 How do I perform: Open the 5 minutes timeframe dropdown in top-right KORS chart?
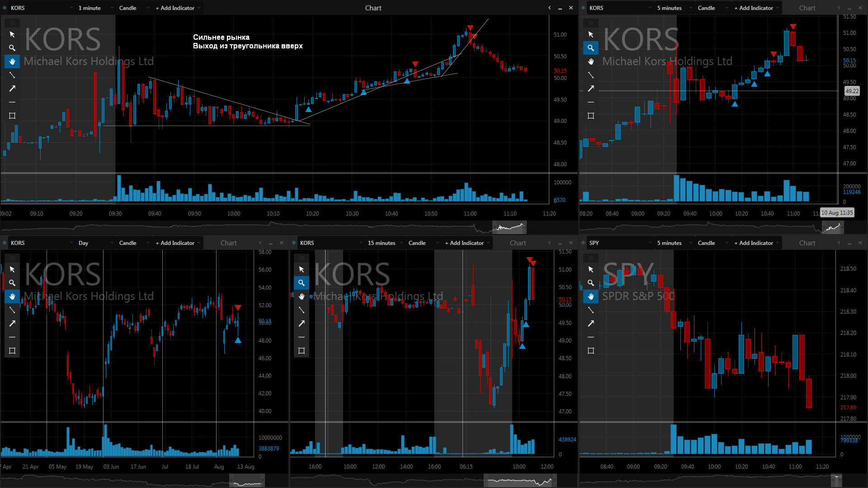pyautogui.click(x=675, y=8)
